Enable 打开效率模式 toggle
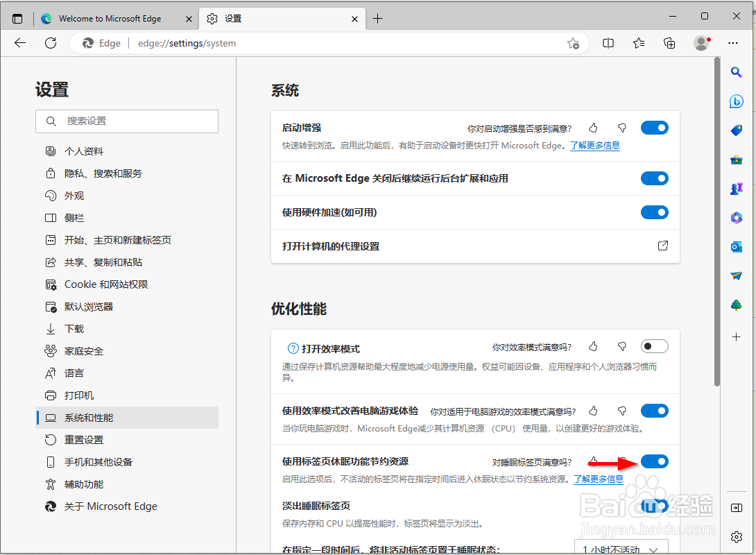 click(654, 346)
